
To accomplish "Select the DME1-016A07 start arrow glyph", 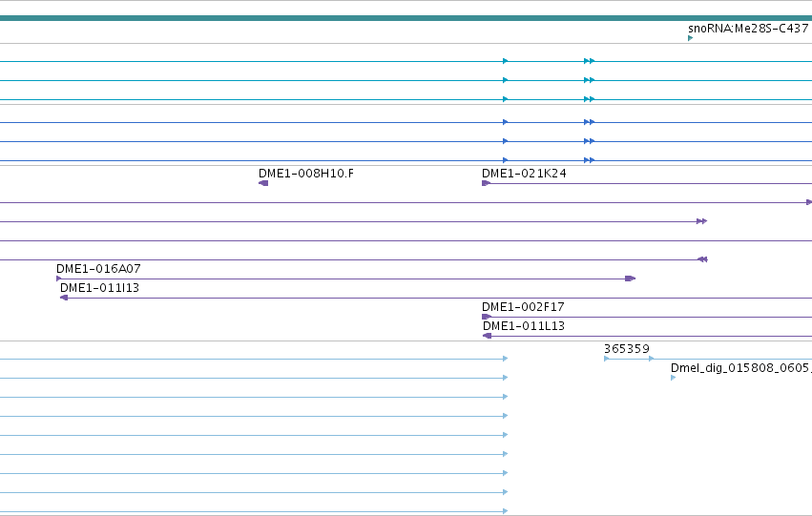I will [x=58, y=279].
